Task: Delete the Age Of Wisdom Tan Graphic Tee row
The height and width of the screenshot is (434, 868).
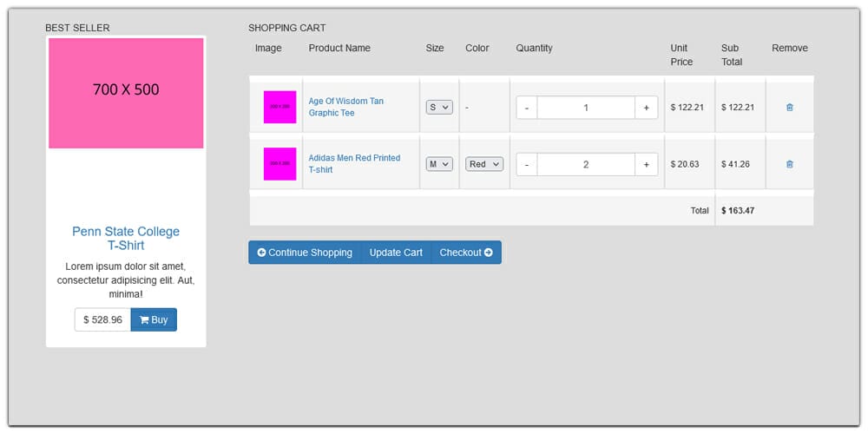Action: point(789,108)
